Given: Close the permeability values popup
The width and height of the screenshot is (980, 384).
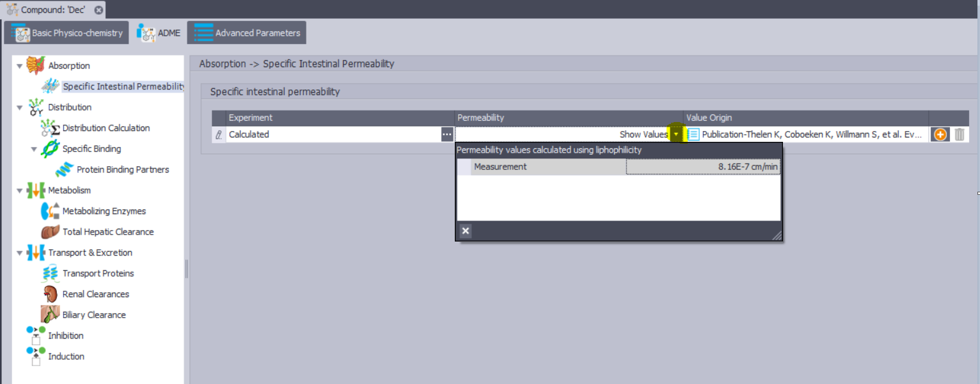Looking at the screenshot, I should click(x=466, y=231).
